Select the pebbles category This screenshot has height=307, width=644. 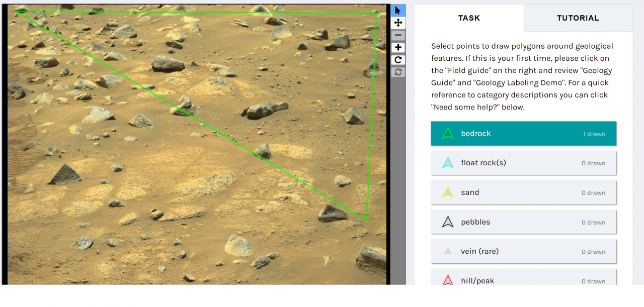(x=524, y=222)
